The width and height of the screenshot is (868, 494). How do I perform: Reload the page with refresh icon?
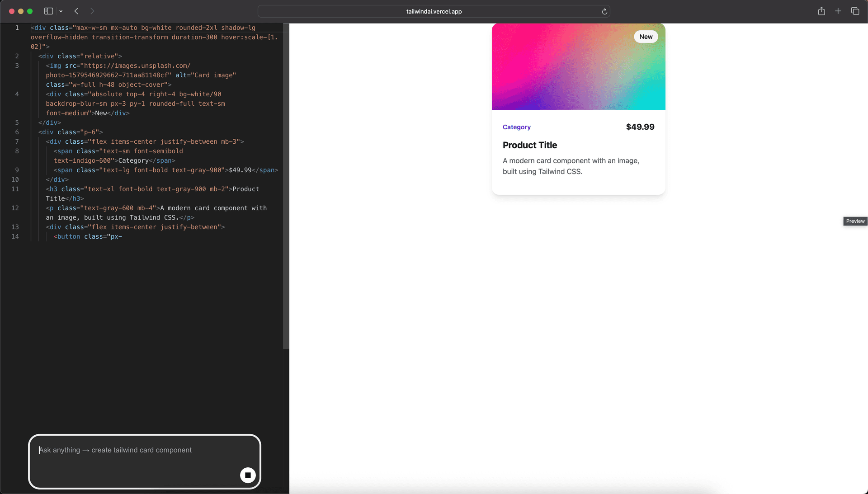click(x=604, y=11)
